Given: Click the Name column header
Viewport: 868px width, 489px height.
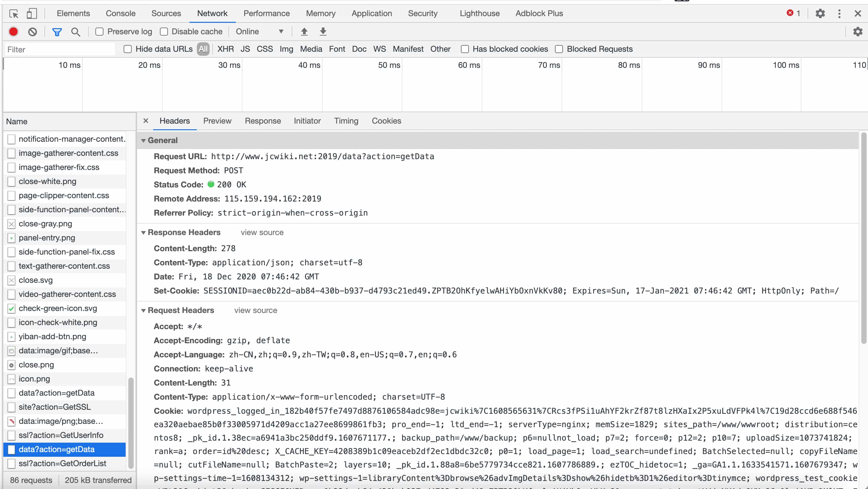Looking at the screenshot, I should [70, 122].
